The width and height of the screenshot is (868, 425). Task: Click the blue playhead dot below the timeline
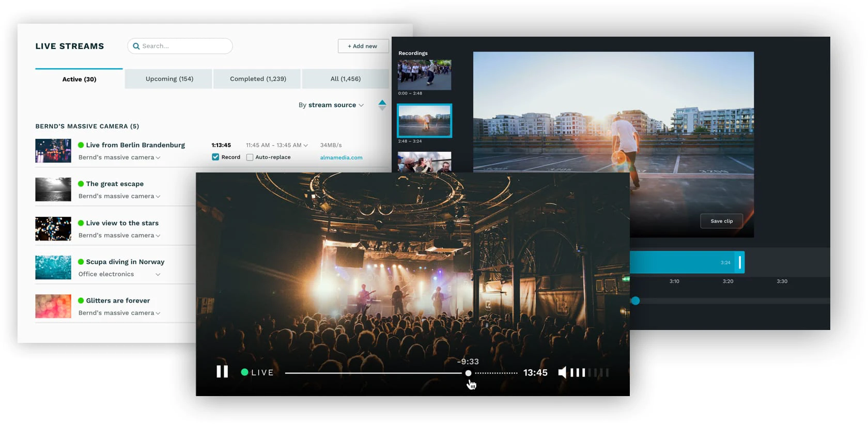(636, 301)
